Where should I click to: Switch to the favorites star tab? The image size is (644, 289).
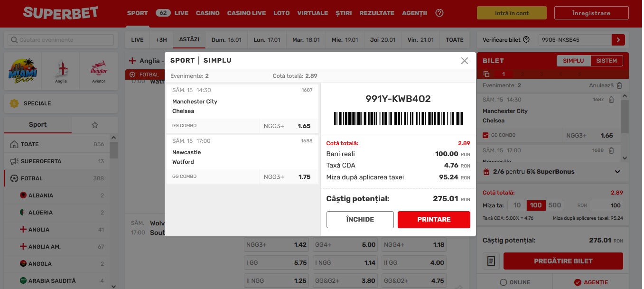(x=95, y=125)
